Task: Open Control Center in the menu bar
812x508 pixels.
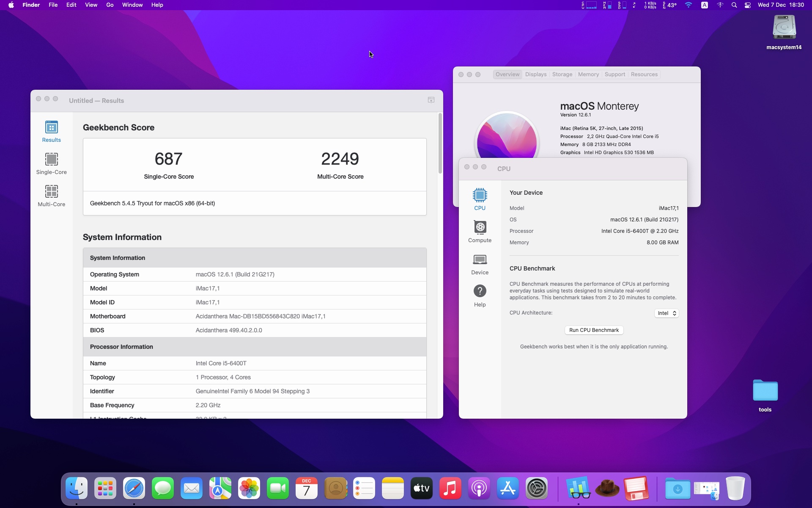Action: coord(748,5)
